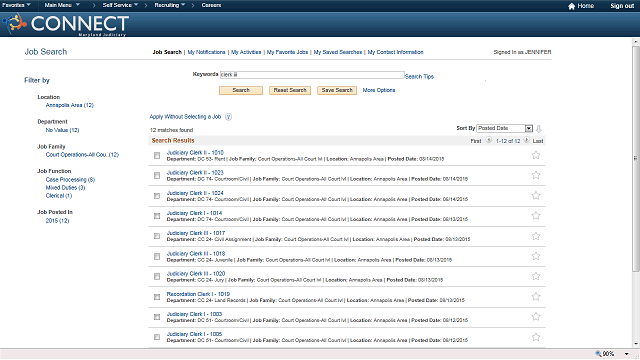Open the Search Tips link
The image size is (640, 360).
(x=419, y=77)
